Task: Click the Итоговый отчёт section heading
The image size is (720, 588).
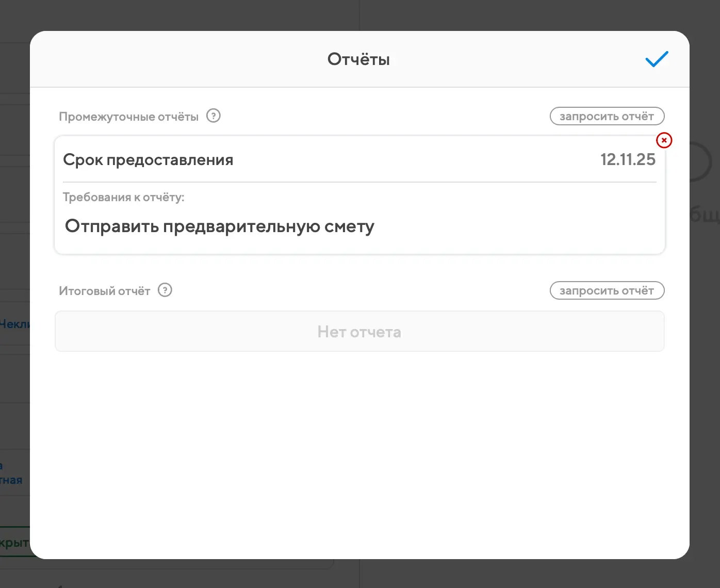Action: [104, 291]
